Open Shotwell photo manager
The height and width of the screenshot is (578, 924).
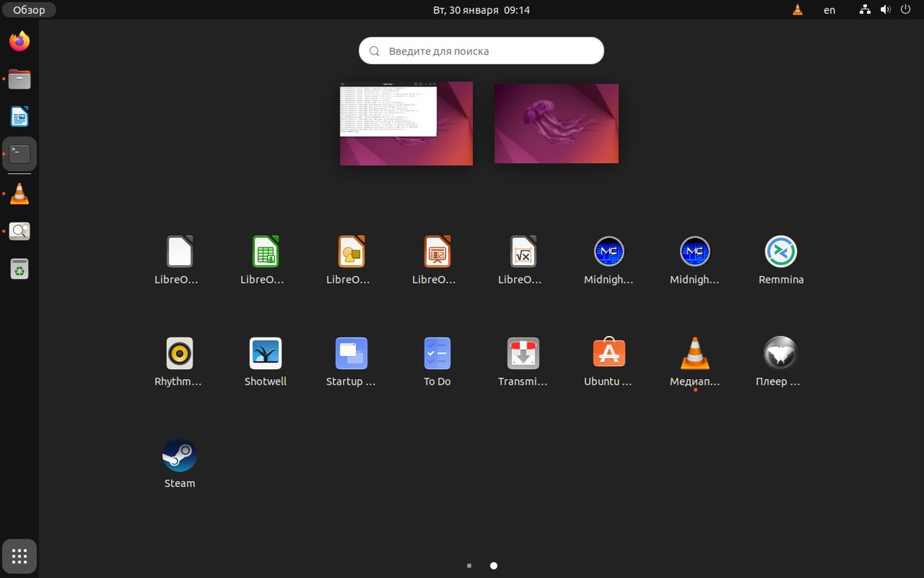click(x=266, y=352)
